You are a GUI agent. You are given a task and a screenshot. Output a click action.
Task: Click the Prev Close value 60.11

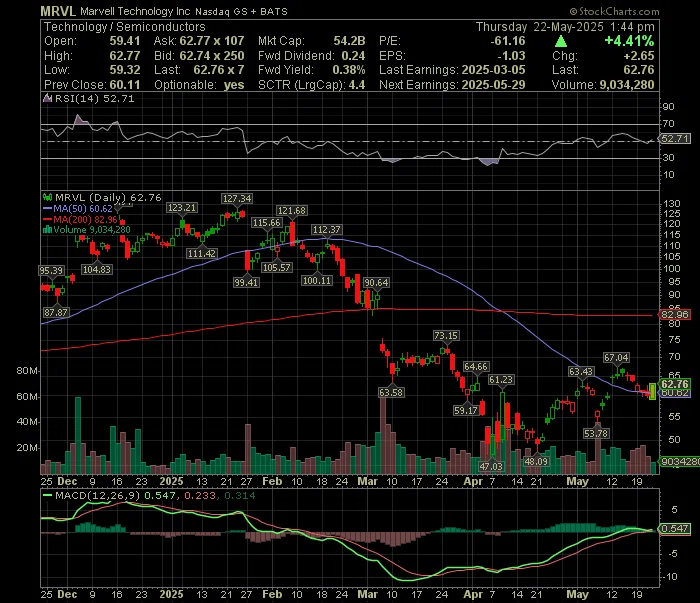pos(125,85)
